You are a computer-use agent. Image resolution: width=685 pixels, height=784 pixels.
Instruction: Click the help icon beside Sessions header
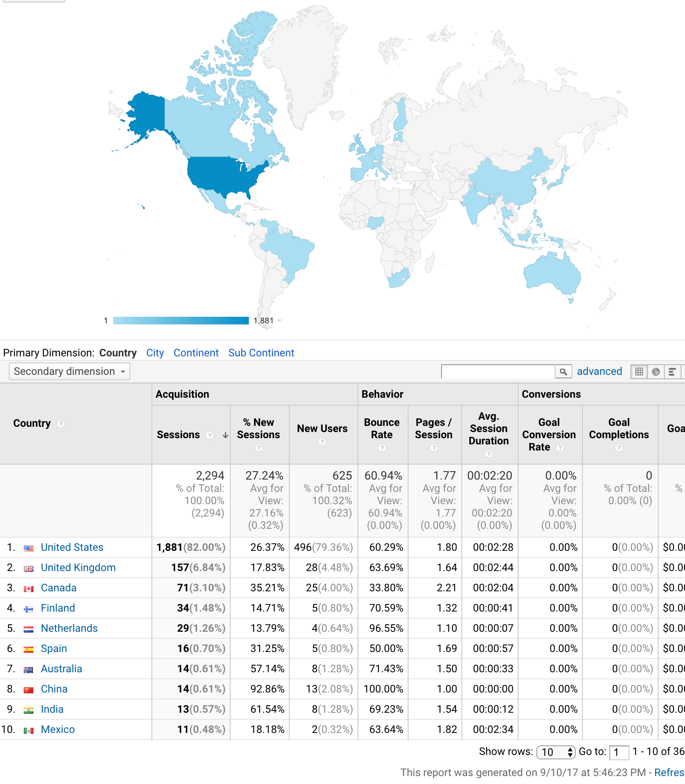coord(210,435)
